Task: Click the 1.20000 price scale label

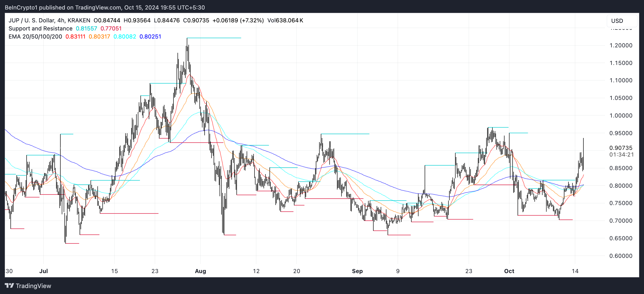Action: pos(621,45)
